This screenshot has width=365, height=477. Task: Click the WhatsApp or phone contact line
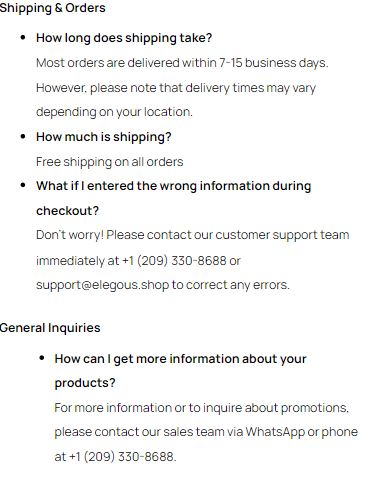(x=206, y=432)
